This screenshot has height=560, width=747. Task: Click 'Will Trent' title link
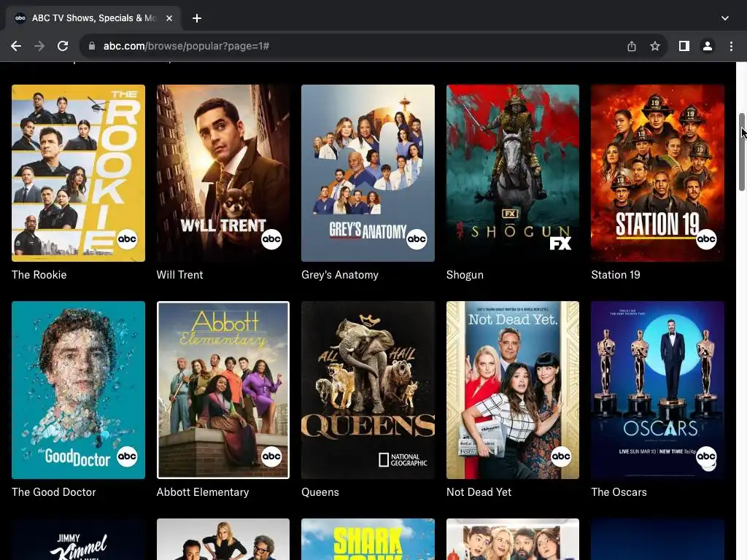[x=179, y=275]
